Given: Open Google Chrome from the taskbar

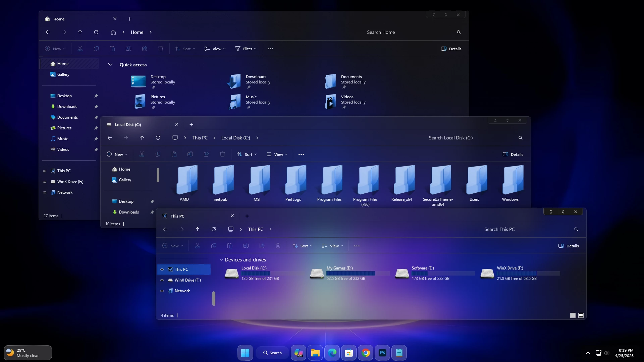Looking at the screenshot, I should pyautogui.click(x=366, y=353).
